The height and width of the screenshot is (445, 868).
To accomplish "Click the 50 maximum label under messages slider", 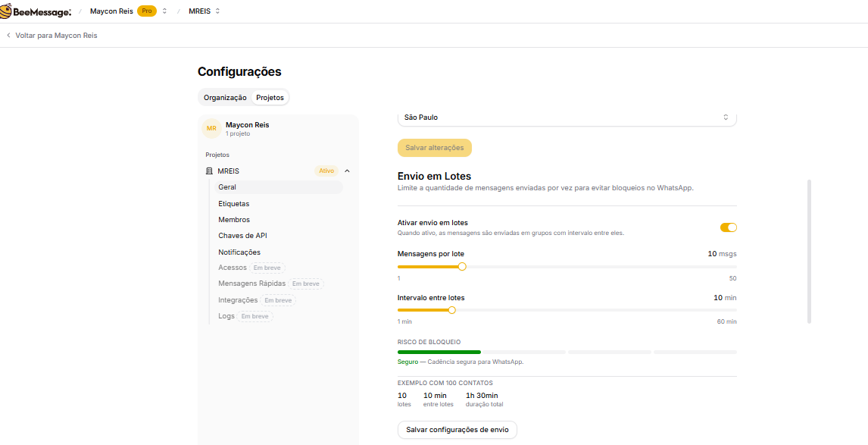I will click(x=733, y=278).
